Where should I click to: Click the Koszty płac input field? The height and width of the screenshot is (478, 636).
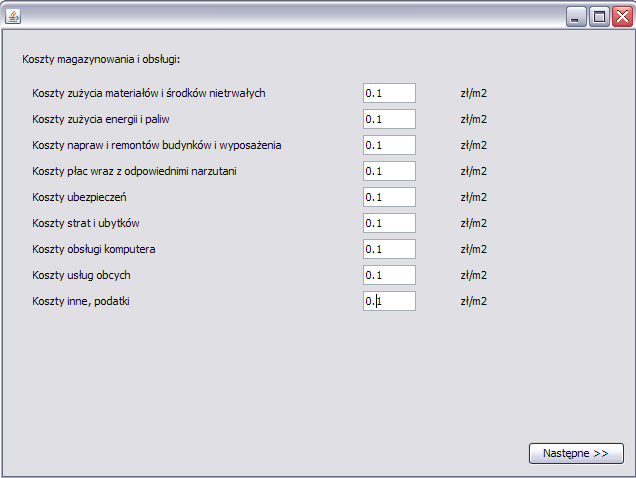click(x=389, y=171)
